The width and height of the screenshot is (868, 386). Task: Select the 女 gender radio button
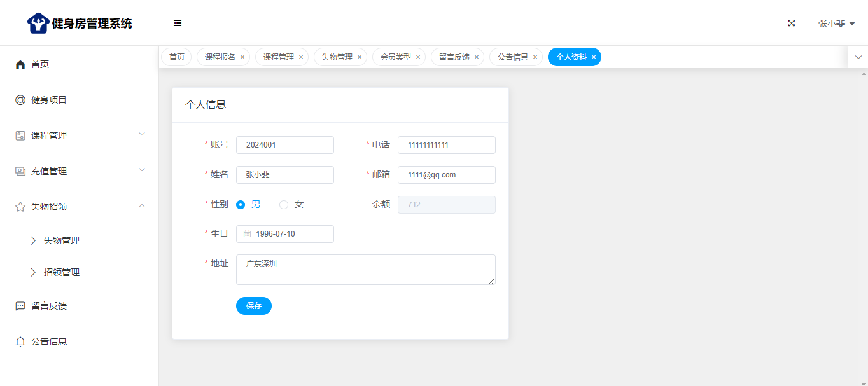click(x=284, y=205)
